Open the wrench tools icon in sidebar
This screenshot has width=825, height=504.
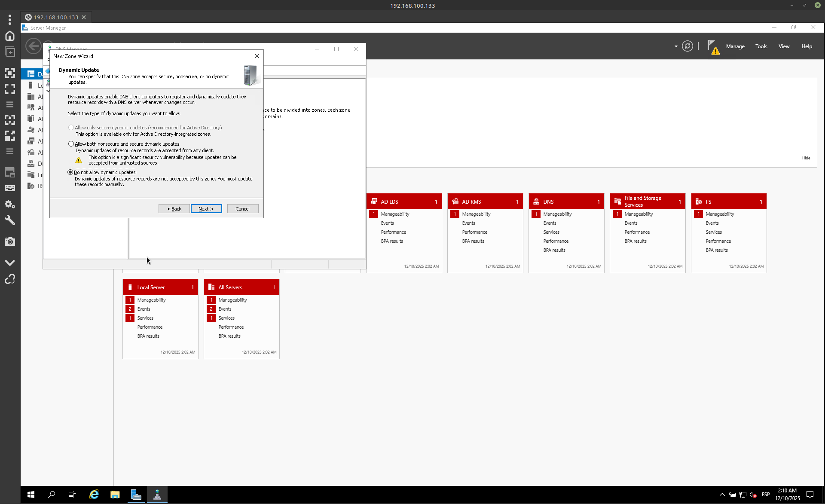pos(10,220)
